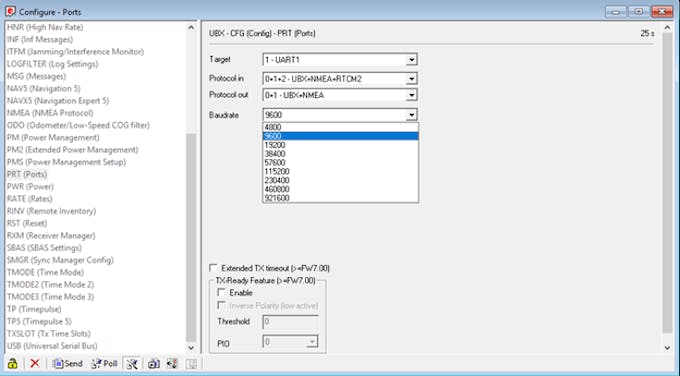Click the Threshold input field
The height and width of the screenshot is (376, 680).
(x=290, y=322)
